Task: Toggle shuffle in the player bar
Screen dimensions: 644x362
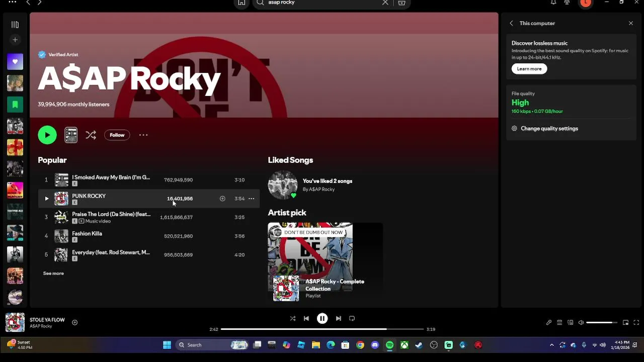Action: point(293,318)
